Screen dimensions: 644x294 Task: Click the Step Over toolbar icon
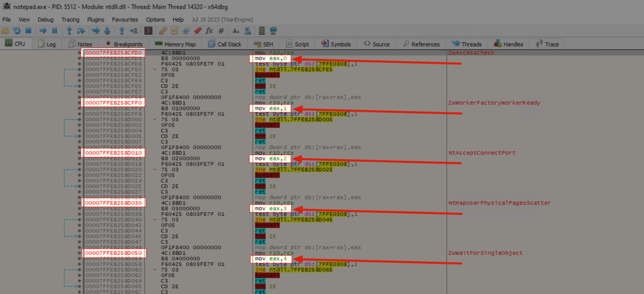click(x=81, y=31)
